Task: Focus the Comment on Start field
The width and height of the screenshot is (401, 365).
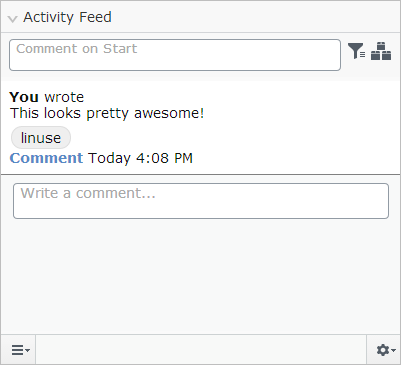Action: click(175, 55)
